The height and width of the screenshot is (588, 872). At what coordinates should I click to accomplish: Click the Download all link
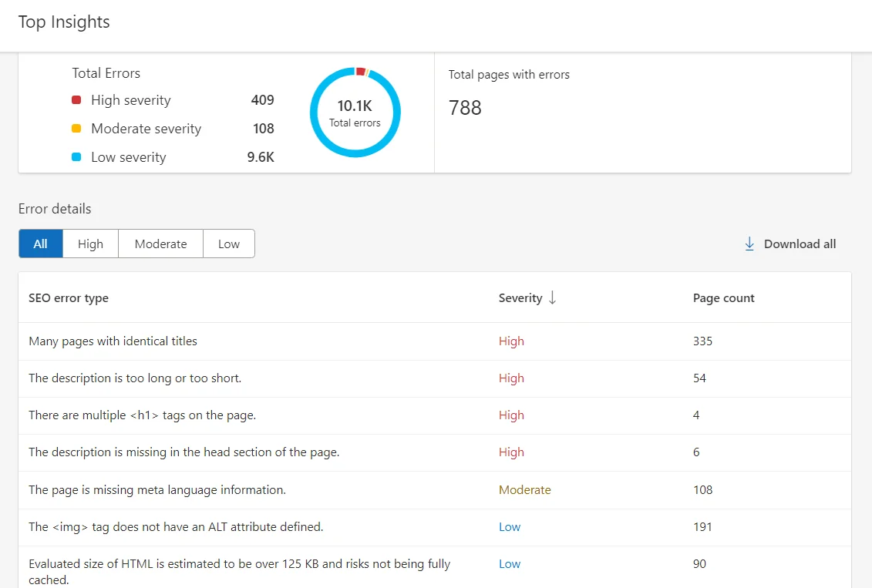(790, 244)
